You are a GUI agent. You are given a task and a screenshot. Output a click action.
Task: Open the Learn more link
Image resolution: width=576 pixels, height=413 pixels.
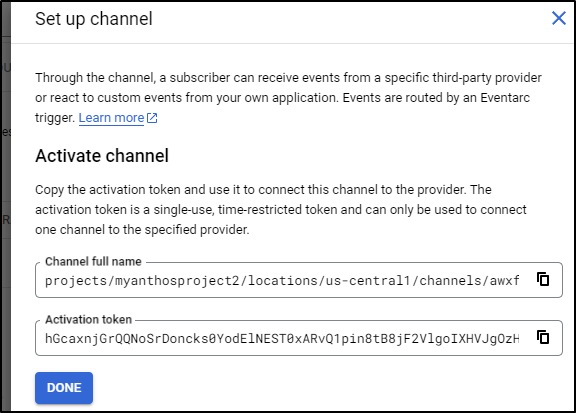[x=111, y=118]
